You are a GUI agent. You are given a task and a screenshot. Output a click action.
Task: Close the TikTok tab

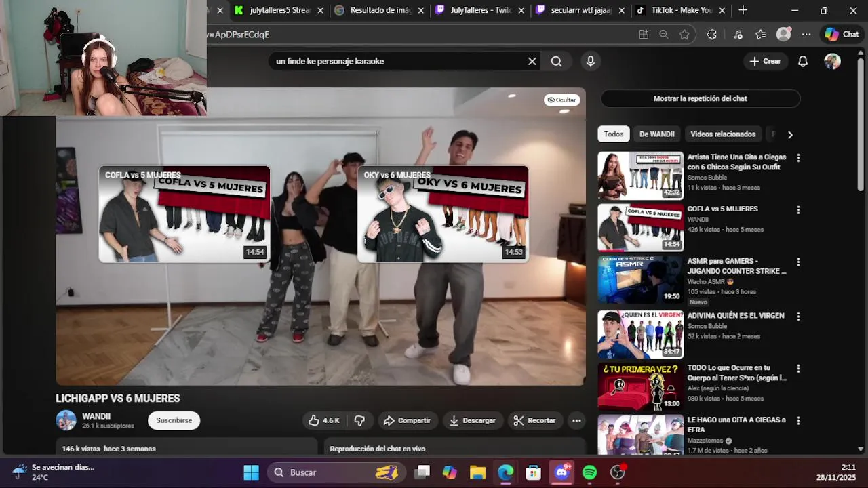pos(722,11)
